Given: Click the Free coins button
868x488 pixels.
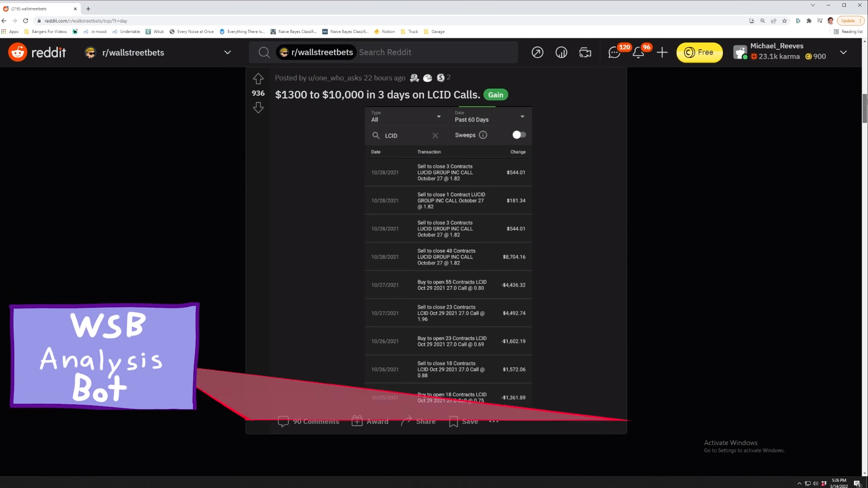Looking at the screenshot, I should [x=699, y=52].
